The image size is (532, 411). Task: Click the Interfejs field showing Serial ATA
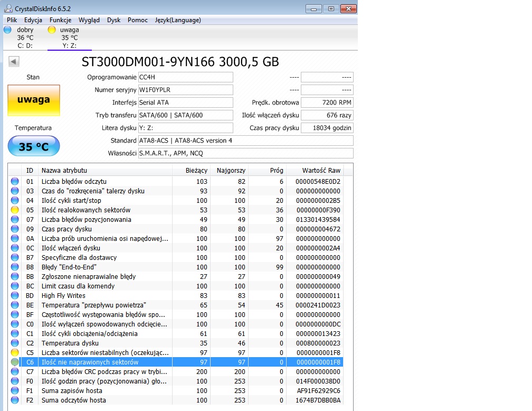click(186, 102)
